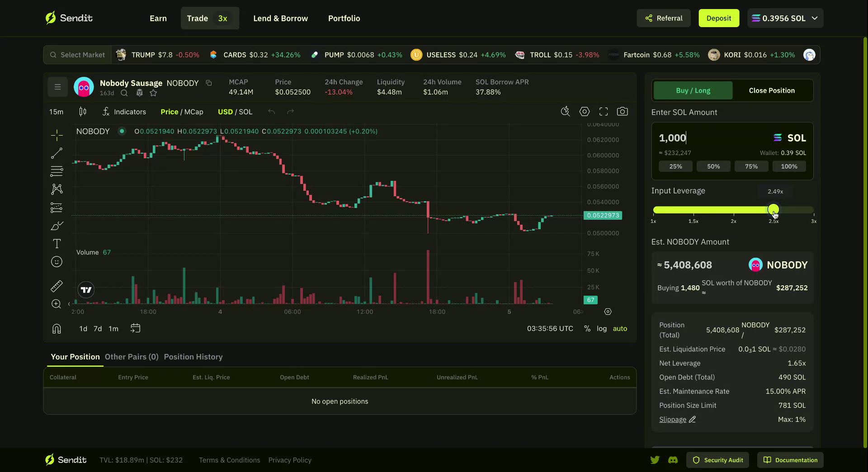The height and width of the screenshot is (472, 868).
Task: Enter fullscreen chart mode
Action: 604,112
